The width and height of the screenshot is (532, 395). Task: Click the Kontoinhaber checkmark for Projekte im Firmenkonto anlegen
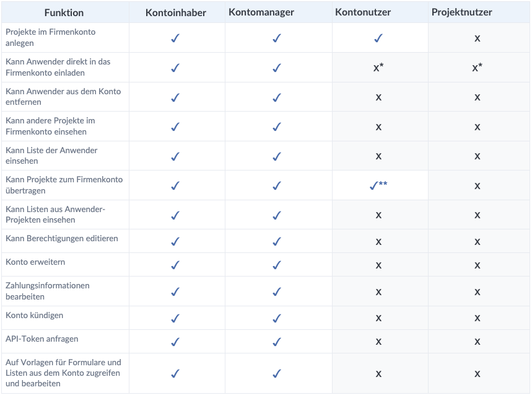(175, 38)
